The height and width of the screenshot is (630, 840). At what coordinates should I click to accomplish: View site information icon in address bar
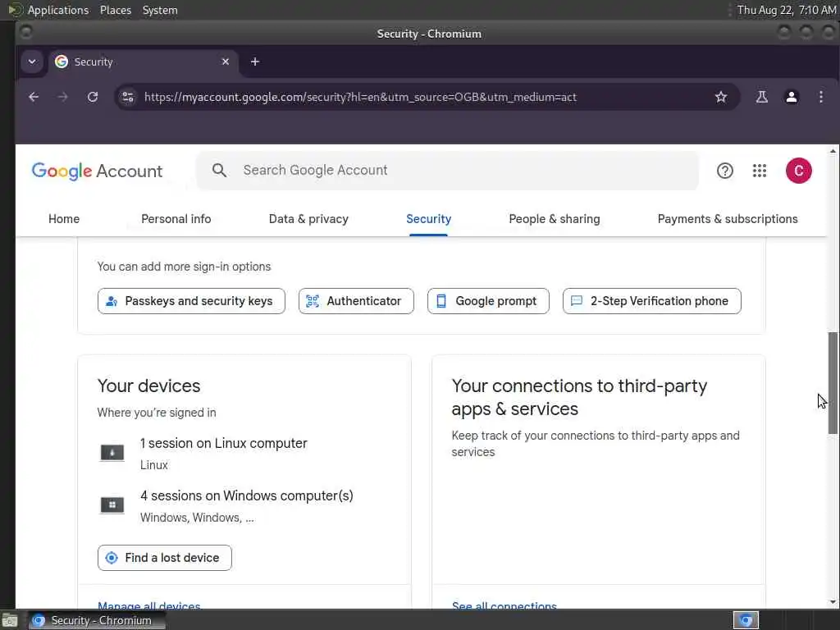(127, 97)
